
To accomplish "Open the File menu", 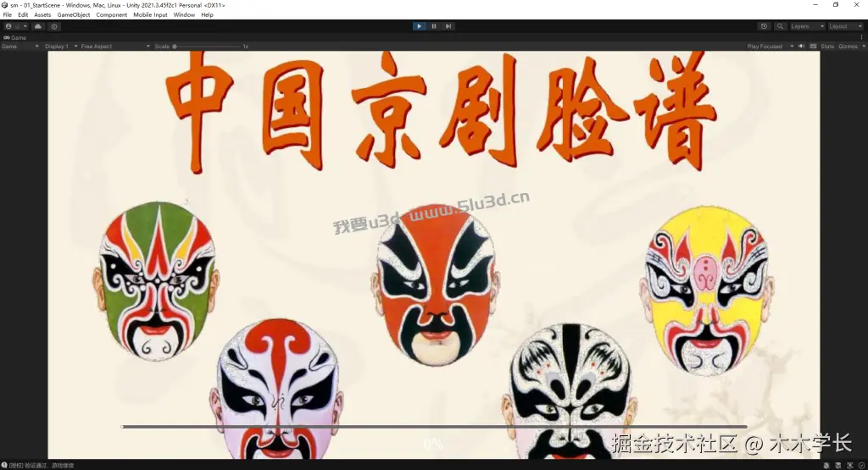I will pos(7,15).
